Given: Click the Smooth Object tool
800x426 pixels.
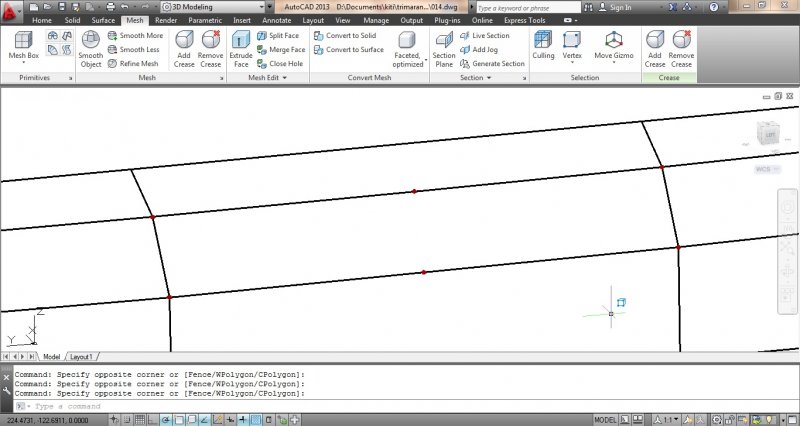Looking at the screenshot, I should 91,49.
